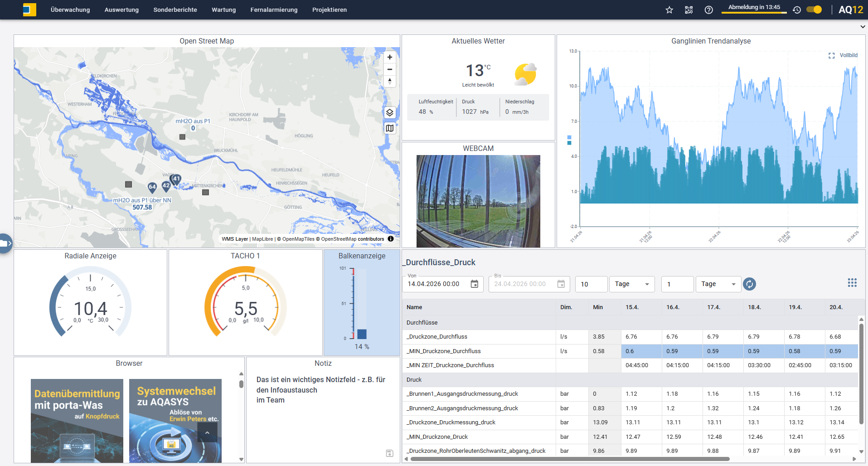The height and width of the screenshot is (466, 868).
Task: Click the interval count field showing 1
Action: 678,284
